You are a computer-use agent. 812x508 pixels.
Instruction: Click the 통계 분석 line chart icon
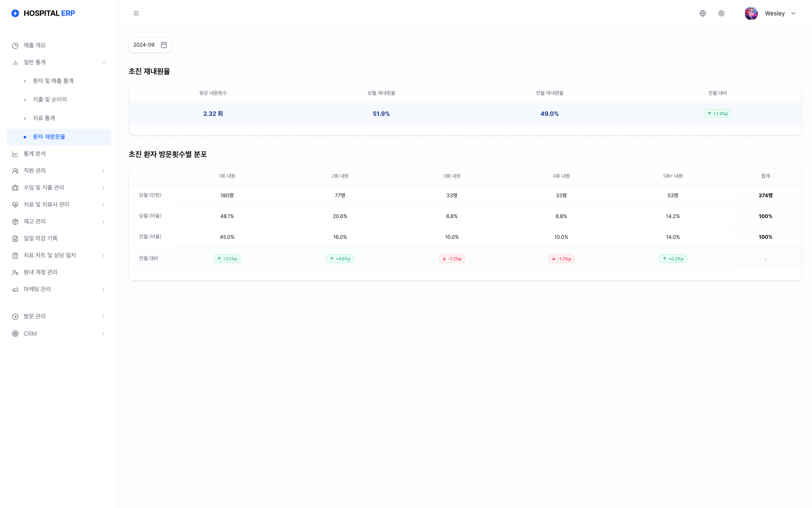(15, 154)
